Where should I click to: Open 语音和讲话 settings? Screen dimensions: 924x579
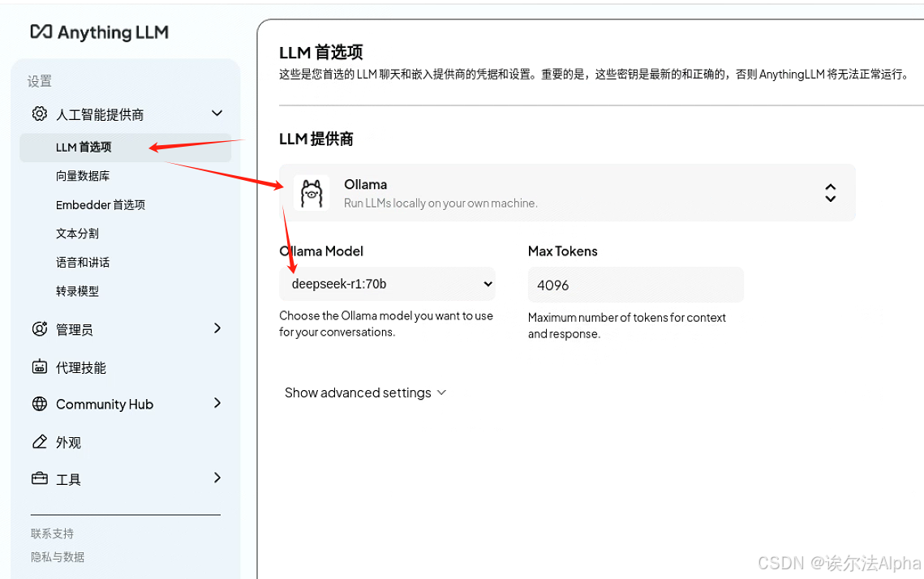click(x=83, y=263)
